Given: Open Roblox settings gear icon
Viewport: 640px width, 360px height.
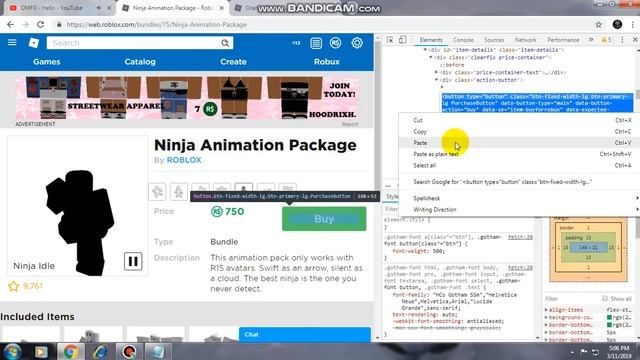Looking at the screenshot, I should pyautogui.click(x=357, y=43).
